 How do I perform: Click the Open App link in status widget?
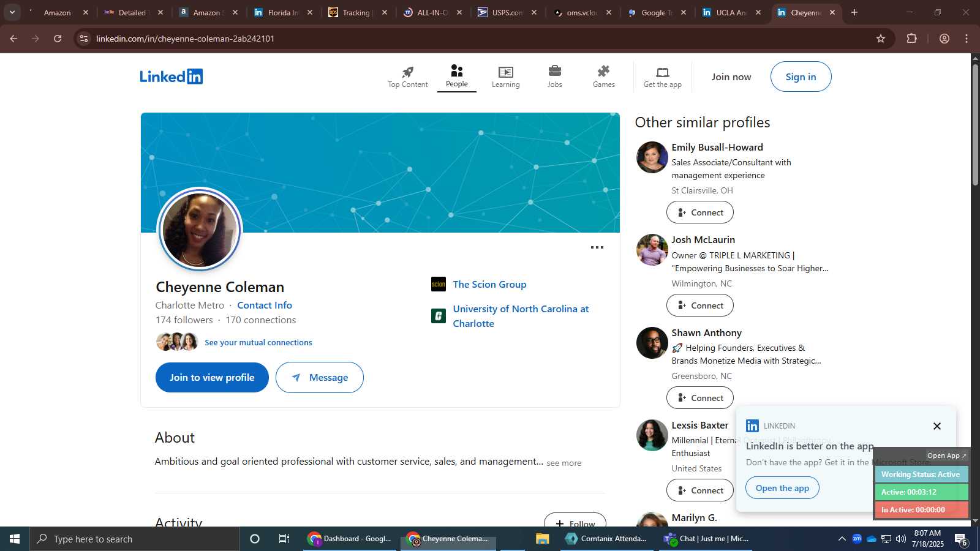[946, 455]
